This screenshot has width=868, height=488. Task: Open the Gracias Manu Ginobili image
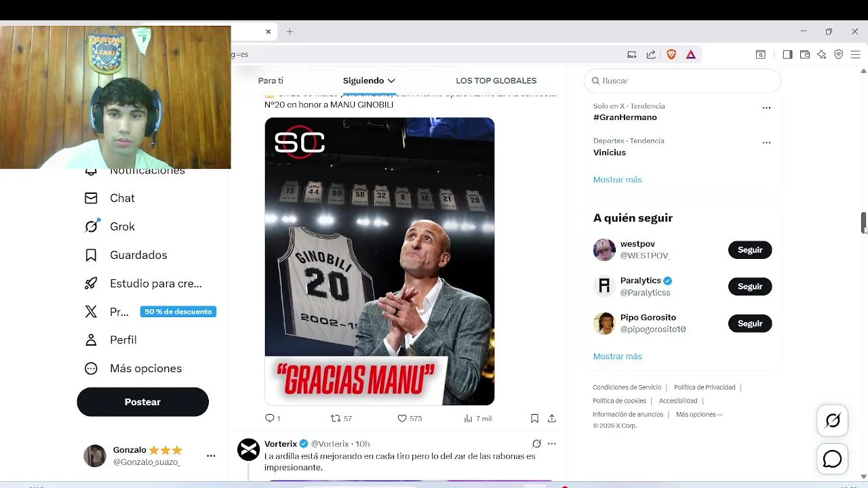coord(379,261)
